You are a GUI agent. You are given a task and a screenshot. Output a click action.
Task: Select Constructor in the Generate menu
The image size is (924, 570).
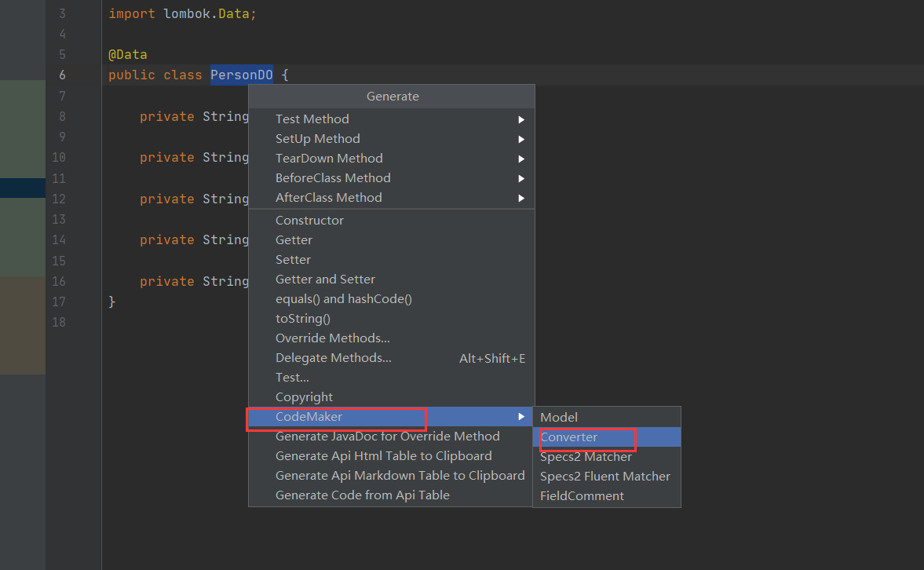click(x=309, y=220)
